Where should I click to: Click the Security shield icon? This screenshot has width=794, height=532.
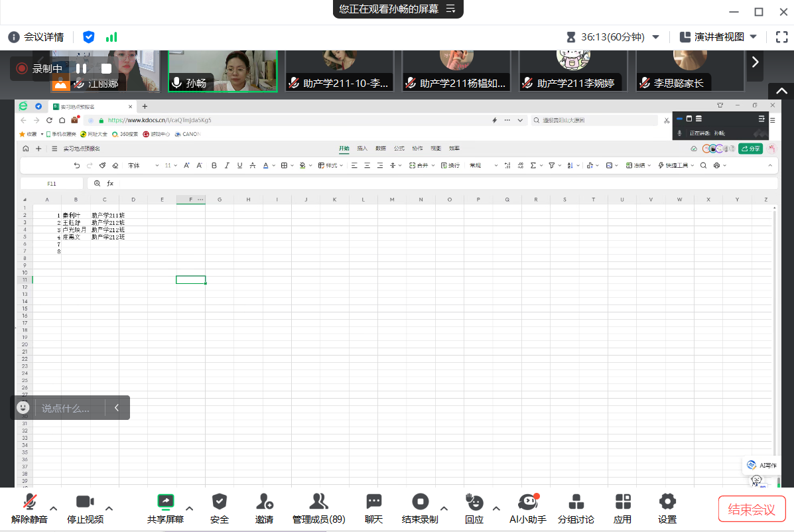coord(219,502)
